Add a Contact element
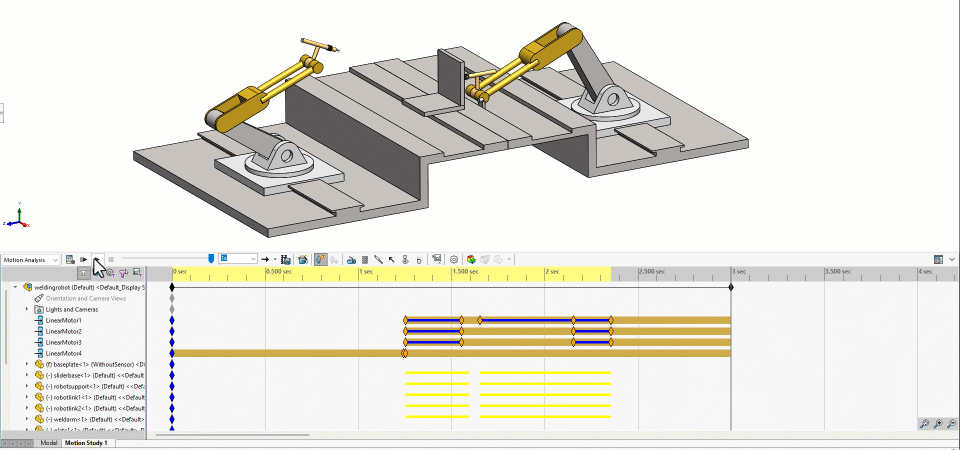Viewport: 960px width, 450px height. click(405, 259)
